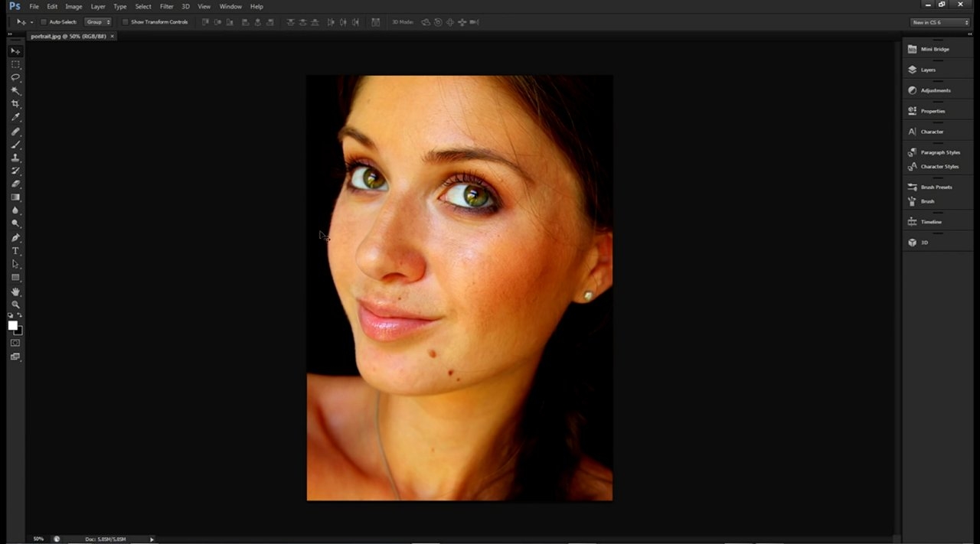Open the Edit menu
The height and width of the screenshot is (544, 980).
(x=52, y=6)
